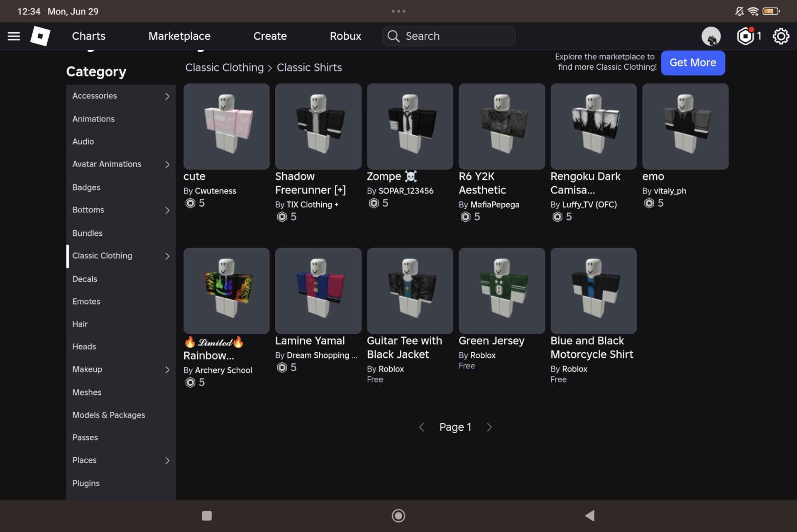Click the Get More button

[x=693, y=63]
